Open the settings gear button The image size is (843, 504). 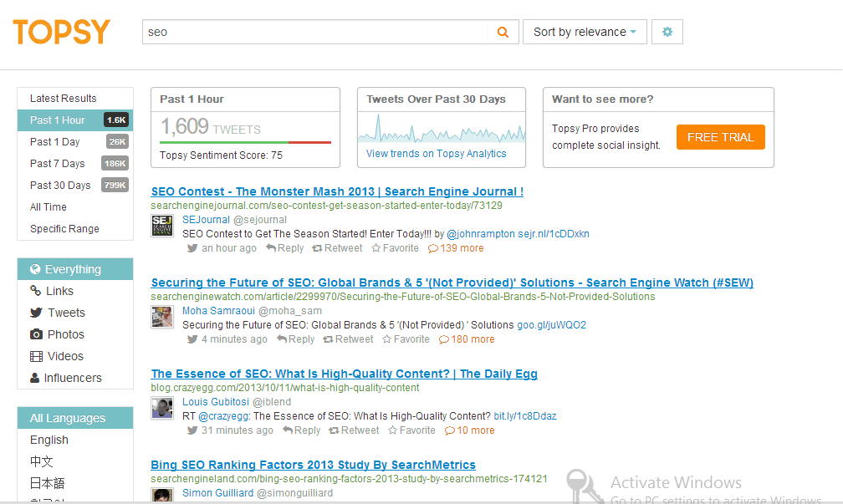coord(667,32)
